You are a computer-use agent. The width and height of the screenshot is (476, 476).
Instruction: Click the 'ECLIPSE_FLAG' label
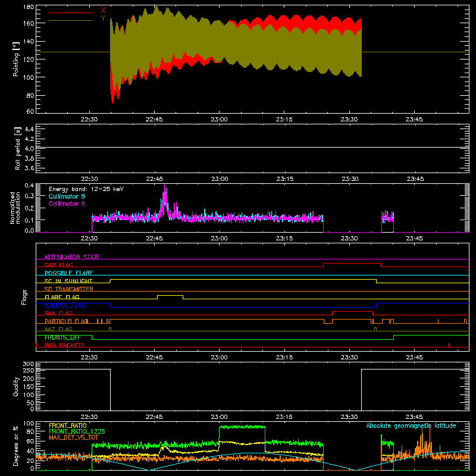click(65, 305)
